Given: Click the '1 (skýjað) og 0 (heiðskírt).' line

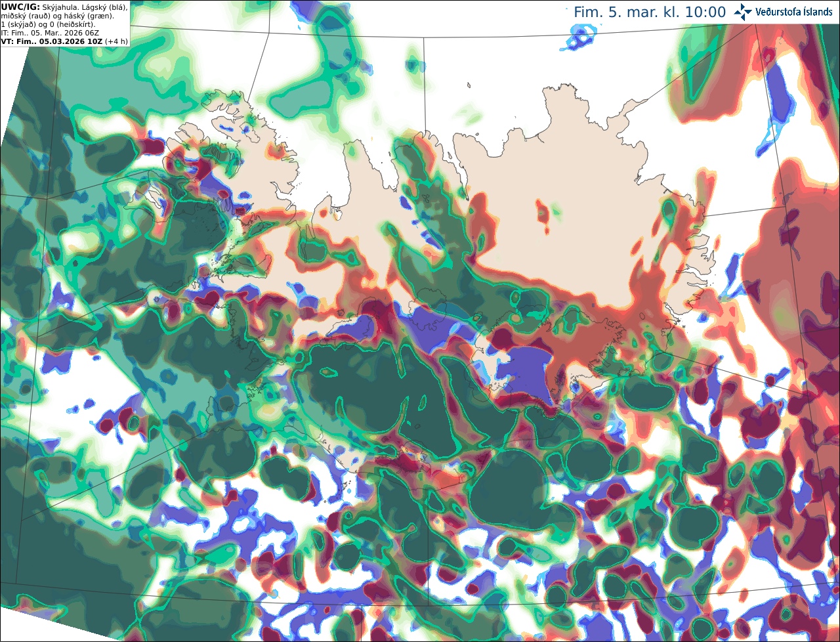Looking at the screenshot, I should point(48,24).
